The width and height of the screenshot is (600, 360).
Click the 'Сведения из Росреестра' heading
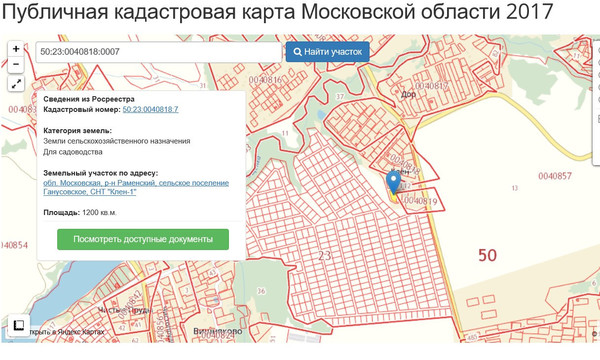pos(89,99)
